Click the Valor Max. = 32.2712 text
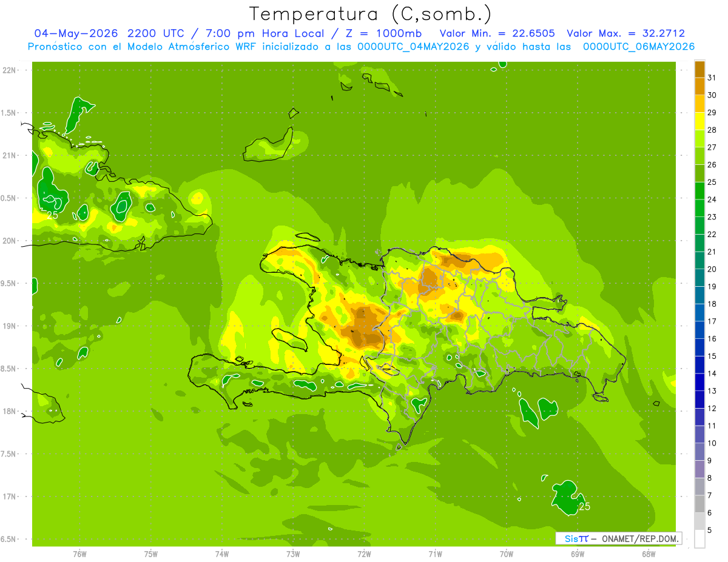 click(x=625, y=33)
